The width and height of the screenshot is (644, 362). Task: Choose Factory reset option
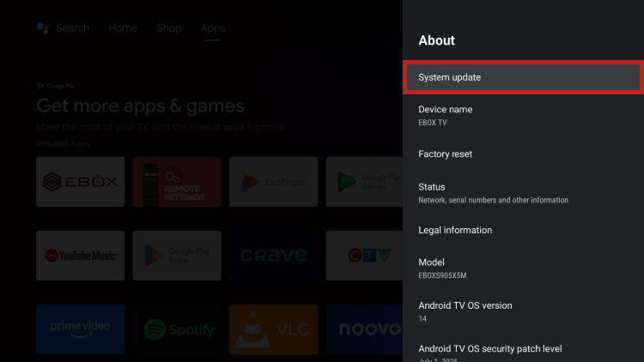(522, 154)
